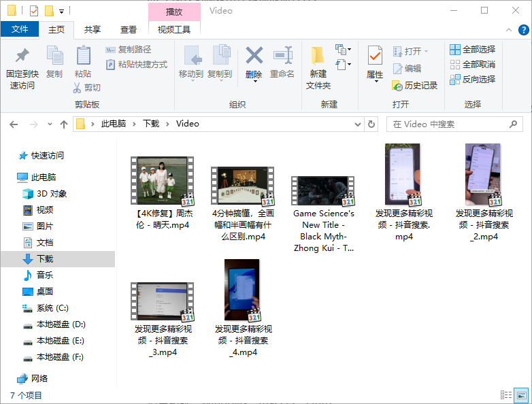Click Invert Selection (反向选择)

(x=473, y=80)
